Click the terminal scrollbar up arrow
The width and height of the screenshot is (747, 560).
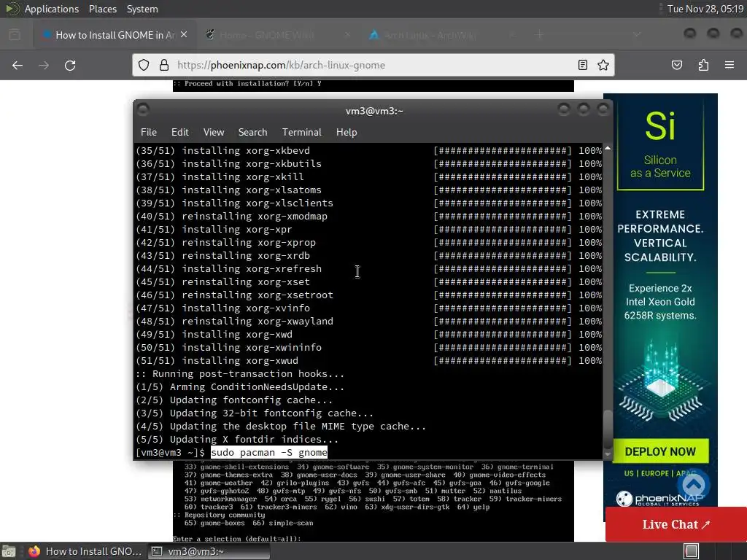point(608,149)
